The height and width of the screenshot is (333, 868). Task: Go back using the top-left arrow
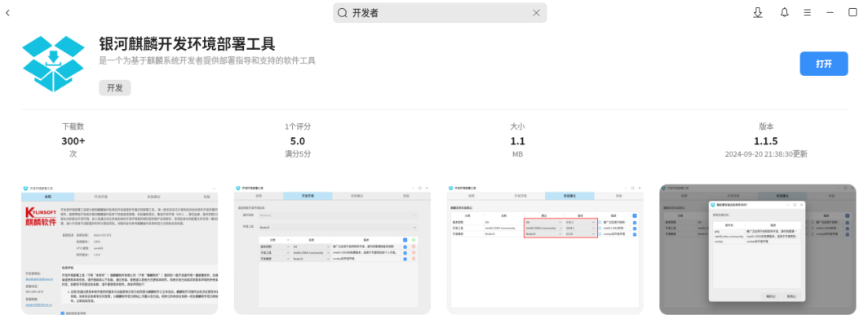point(7,13)
